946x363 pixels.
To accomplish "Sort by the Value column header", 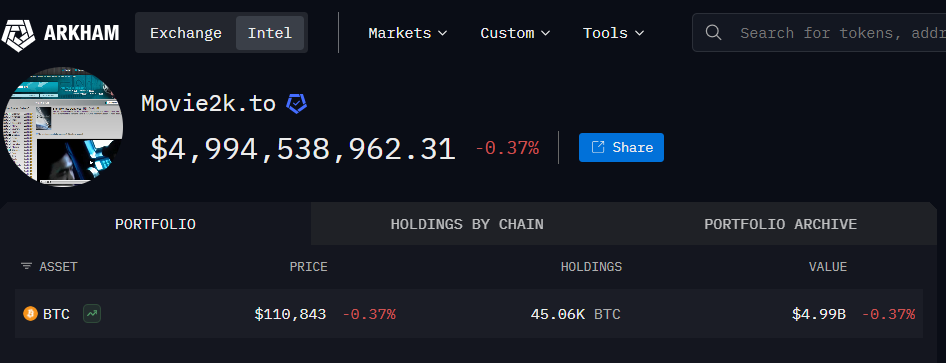I will [828, 267].
